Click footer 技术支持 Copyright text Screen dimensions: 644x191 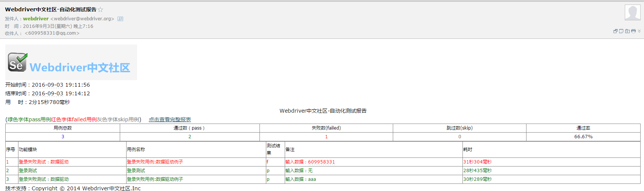[73, 188]
